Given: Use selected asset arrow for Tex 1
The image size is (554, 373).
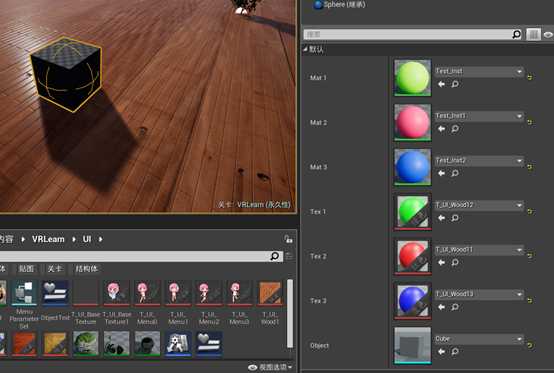Looking at the screenshot, I should coord(441,218).
